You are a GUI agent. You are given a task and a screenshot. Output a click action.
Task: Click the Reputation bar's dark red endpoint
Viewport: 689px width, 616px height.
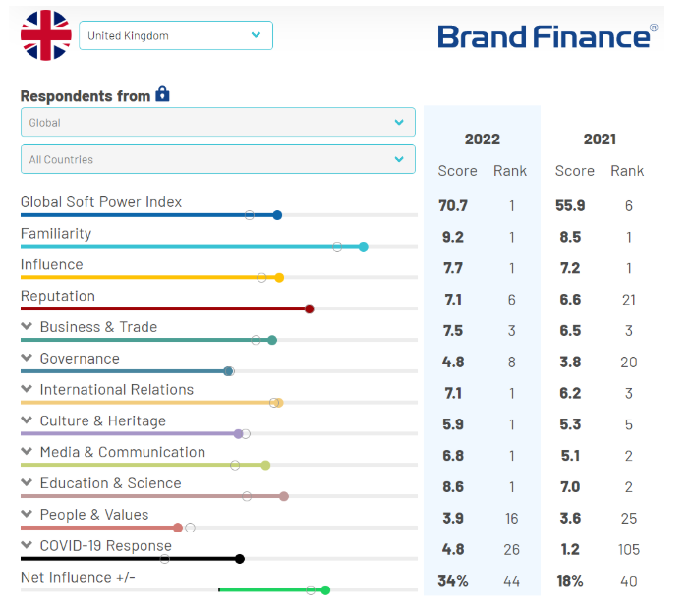click(x=310, y=308)
